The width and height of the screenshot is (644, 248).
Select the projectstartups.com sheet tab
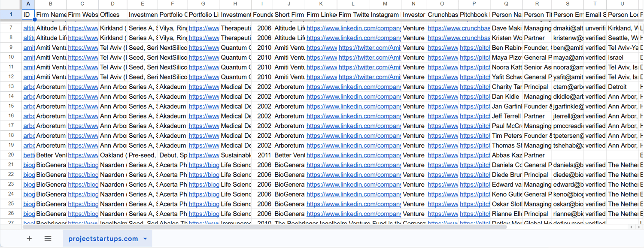coord(103,239)
